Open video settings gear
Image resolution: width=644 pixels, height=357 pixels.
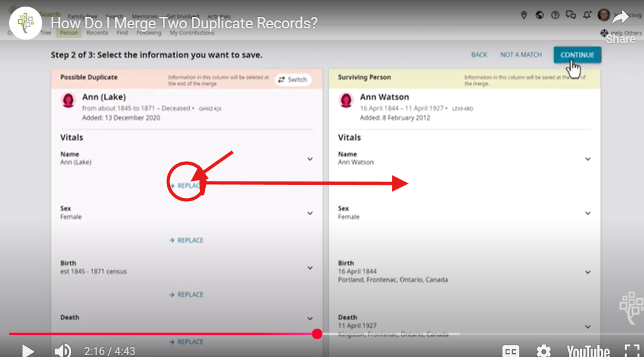(x=544, y=351)
